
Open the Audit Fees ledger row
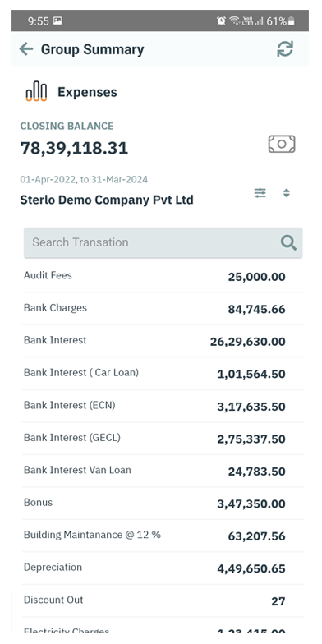[x=163, y=276]
